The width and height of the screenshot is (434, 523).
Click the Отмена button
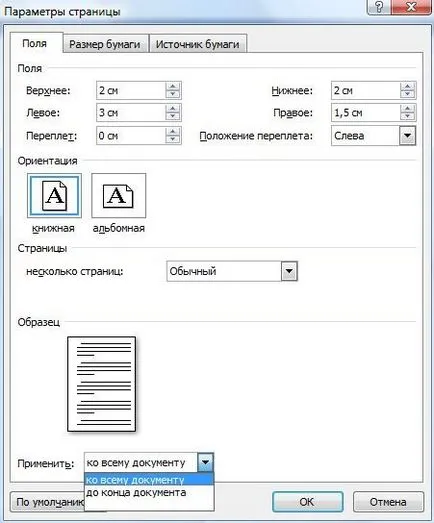[x=388, y=502]
